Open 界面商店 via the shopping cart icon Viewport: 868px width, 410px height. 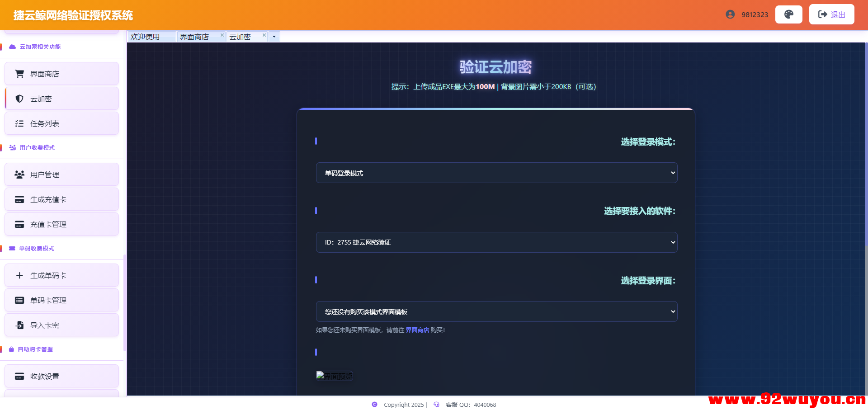19,73
